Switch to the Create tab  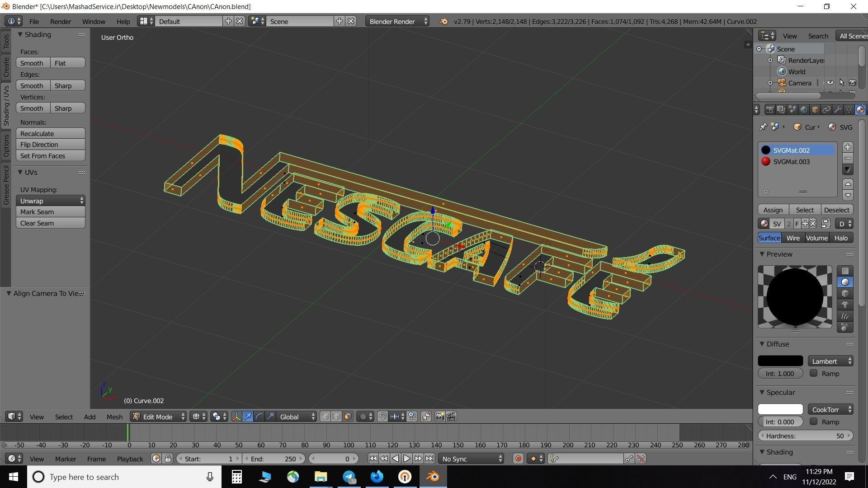[x=6, y=68]
